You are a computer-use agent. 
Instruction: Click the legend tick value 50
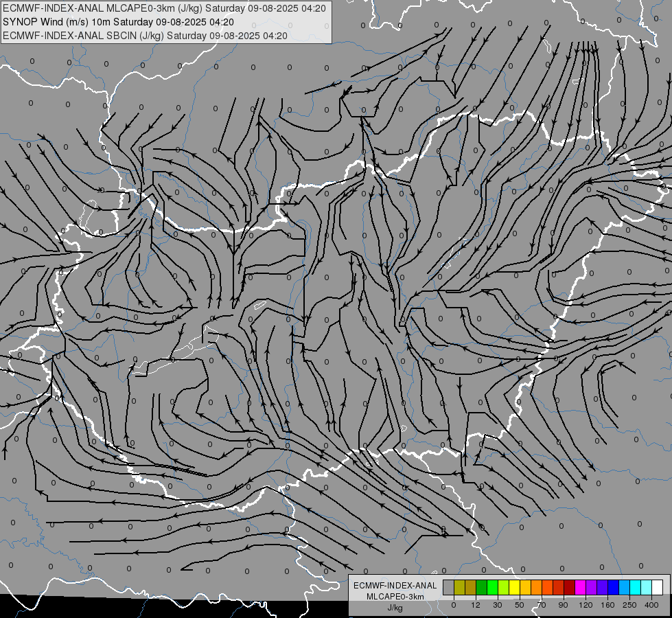(x=520, y=605)
